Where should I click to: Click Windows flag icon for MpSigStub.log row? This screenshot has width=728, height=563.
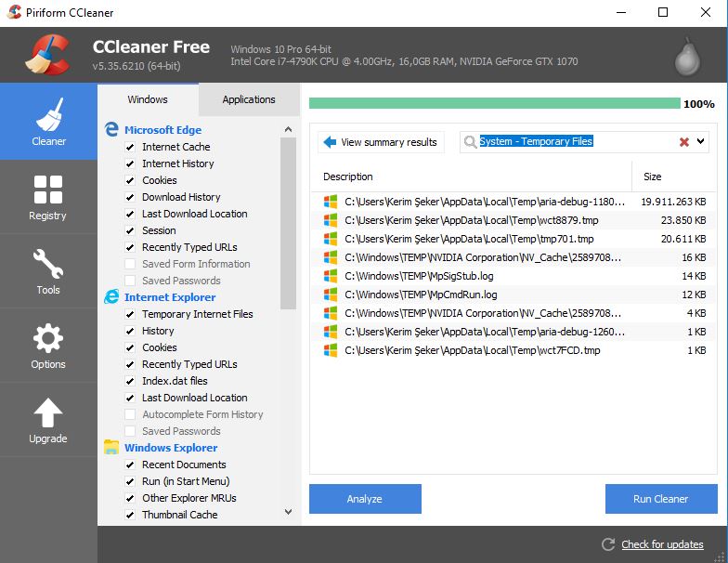[x=331, y=276]
